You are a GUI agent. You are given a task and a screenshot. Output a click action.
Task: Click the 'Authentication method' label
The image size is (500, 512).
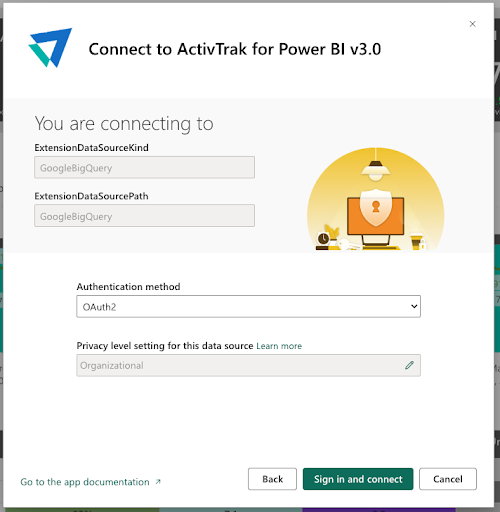click(128, 287)
